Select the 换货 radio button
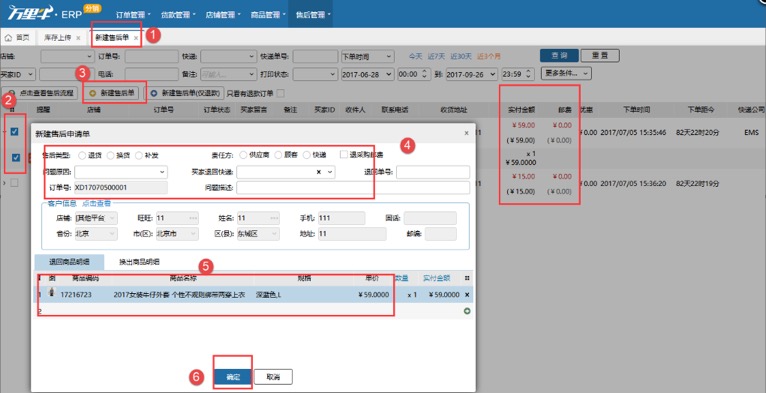Viewport: 766px width, 393px height. tap(110, 155)
